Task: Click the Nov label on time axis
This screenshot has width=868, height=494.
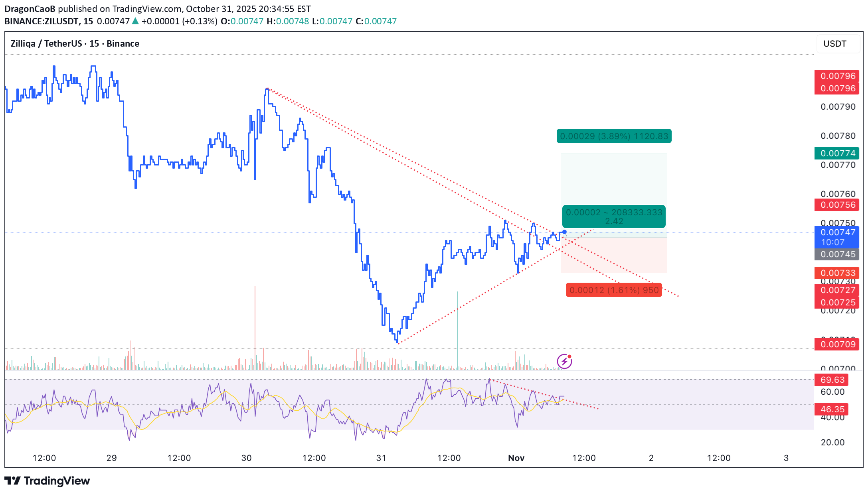Action: (x=516, y=458)
